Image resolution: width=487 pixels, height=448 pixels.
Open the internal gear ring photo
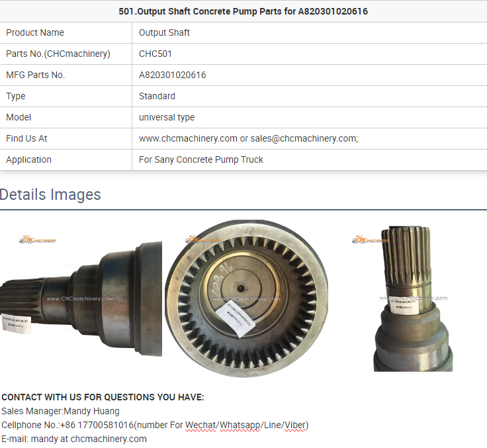[x=246, y=298]
